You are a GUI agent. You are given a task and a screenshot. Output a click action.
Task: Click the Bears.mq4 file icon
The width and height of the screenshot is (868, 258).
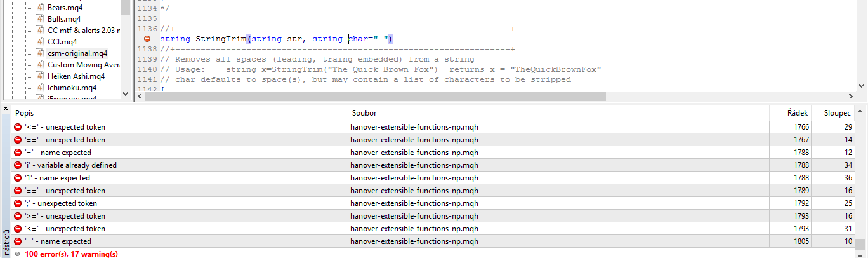39,7
